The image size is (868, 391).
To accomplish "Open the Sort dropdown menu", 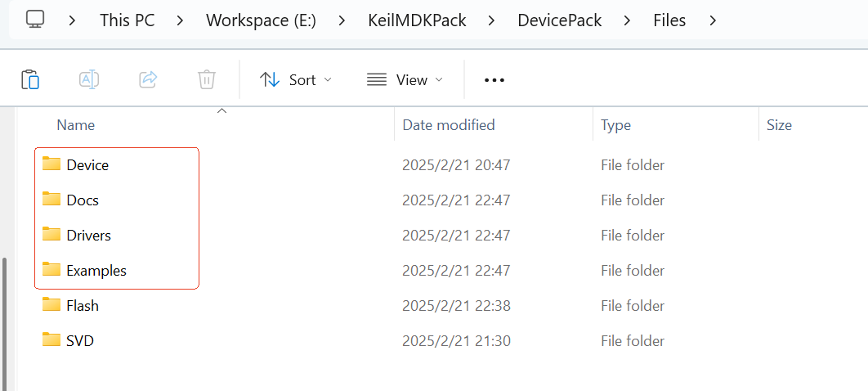I will [x=296, y=79].
